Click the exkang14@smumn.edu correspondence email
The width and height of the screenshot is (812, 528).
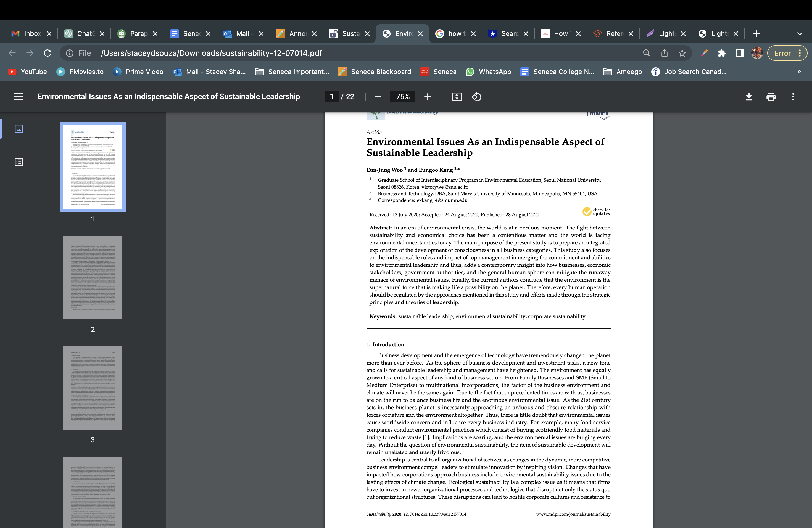[442, 200]
